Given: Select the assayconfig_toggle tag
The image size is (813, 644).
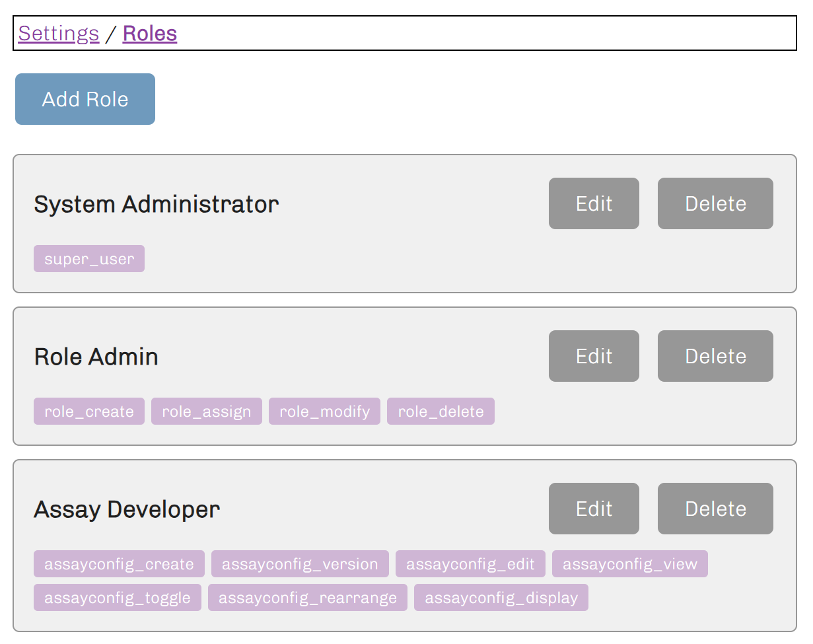Looking at the screenshot, I should tap(118, 598).
